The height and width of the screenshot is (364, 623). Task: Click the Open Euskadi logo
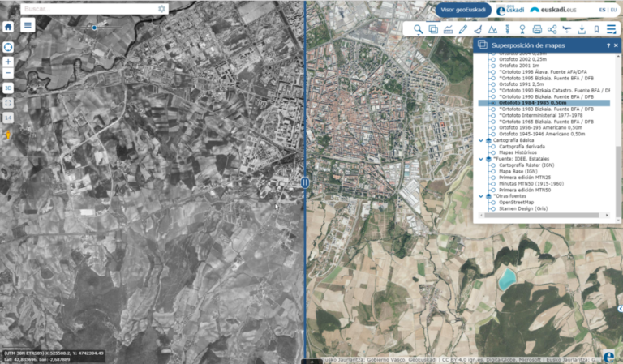click(510, 10)
